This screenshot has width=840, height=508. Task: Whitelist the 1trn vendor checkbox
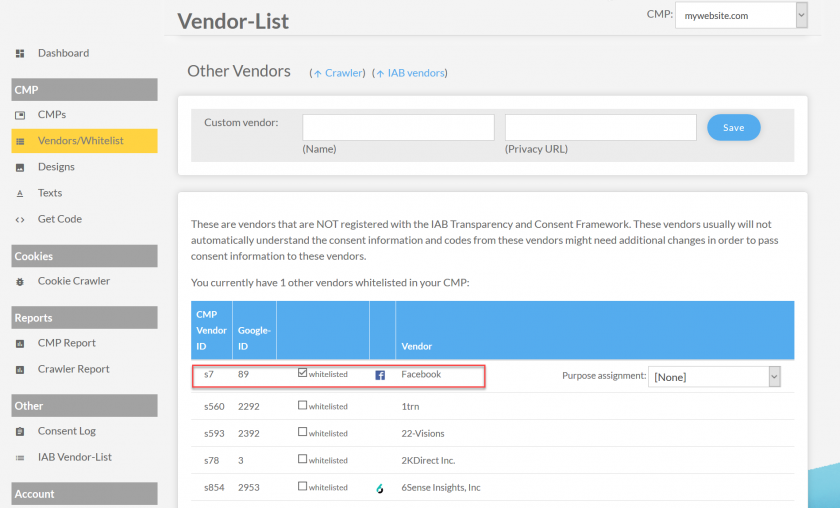pos(303,405)
